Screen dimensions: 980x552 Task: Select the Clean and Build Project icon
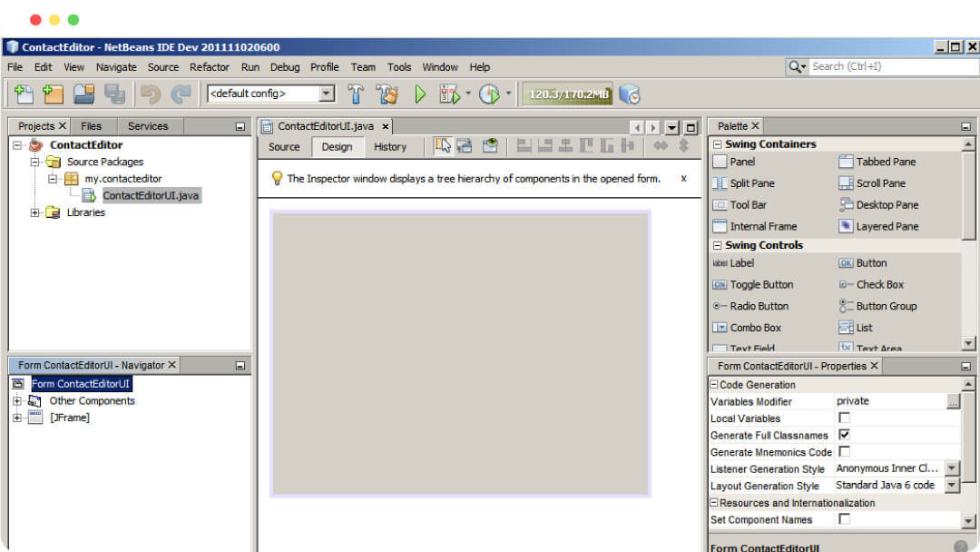pos(387,94)
